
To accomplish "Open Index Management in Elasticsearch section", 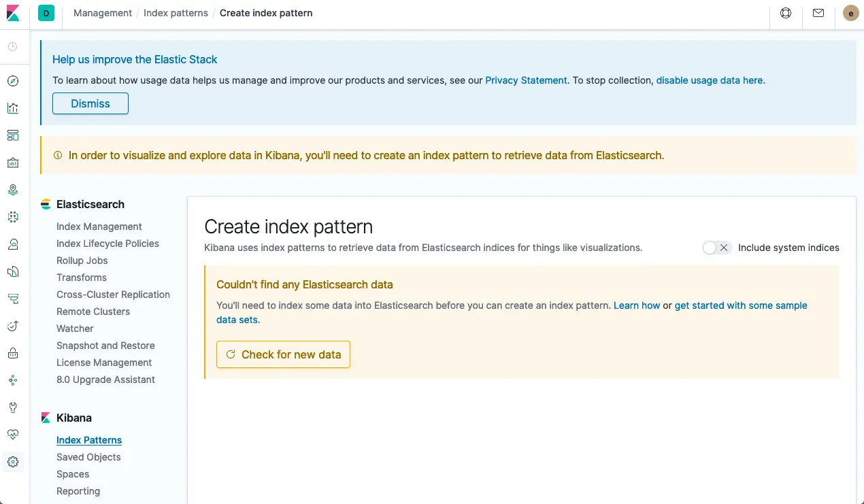I will pos(99,226).
